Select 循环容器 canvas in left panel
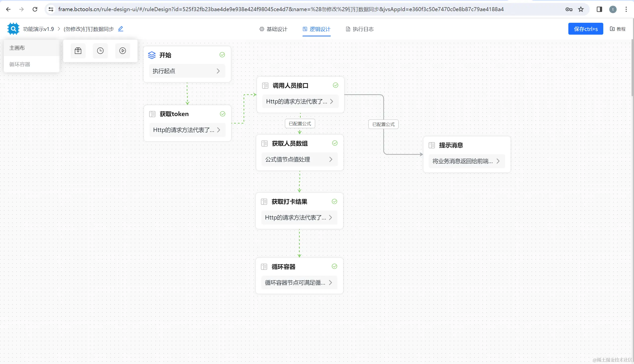 (20, 64)
